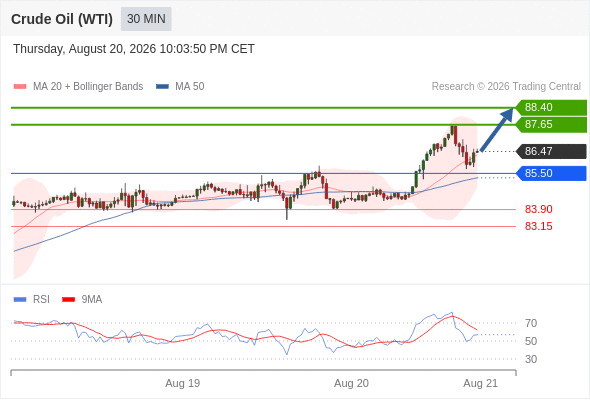Toggle the MA 20 + Bollinger Bands legend label
The height and width of the screenshot is (400, 590).
pyautogui.click(x=88, y=87)
